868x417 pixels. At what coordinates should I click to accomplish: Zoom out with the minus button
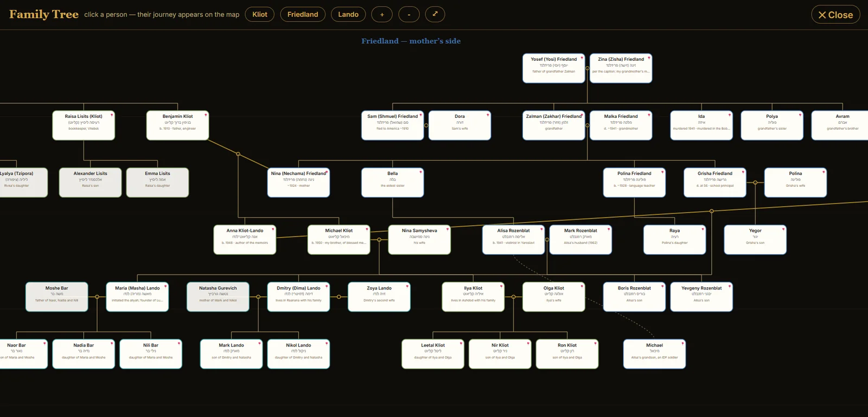(409, 15)
